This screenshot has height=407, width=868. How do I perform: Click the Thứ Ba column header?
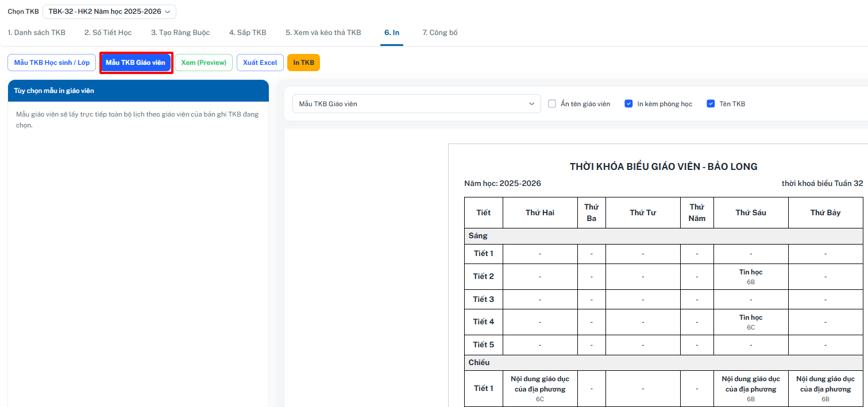(592, 212)
